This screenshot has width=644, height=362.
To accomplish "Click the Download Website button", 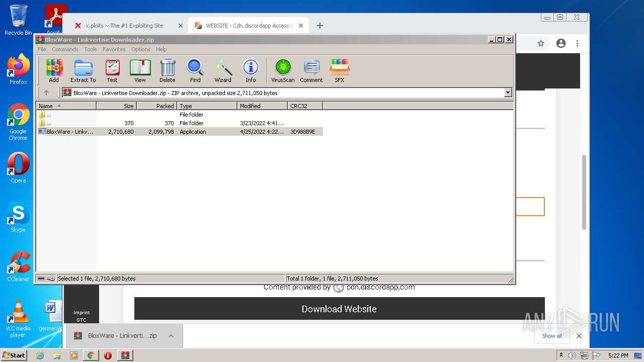I will pos(339,309).
